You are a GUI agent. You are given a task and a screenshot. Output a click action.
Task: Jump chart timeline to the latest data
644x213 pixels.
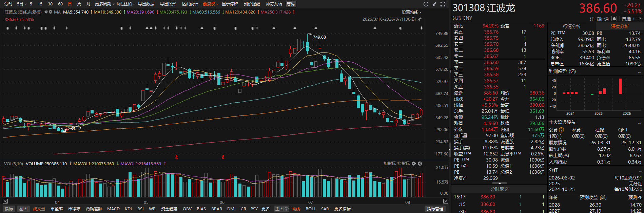pos(446,201)
